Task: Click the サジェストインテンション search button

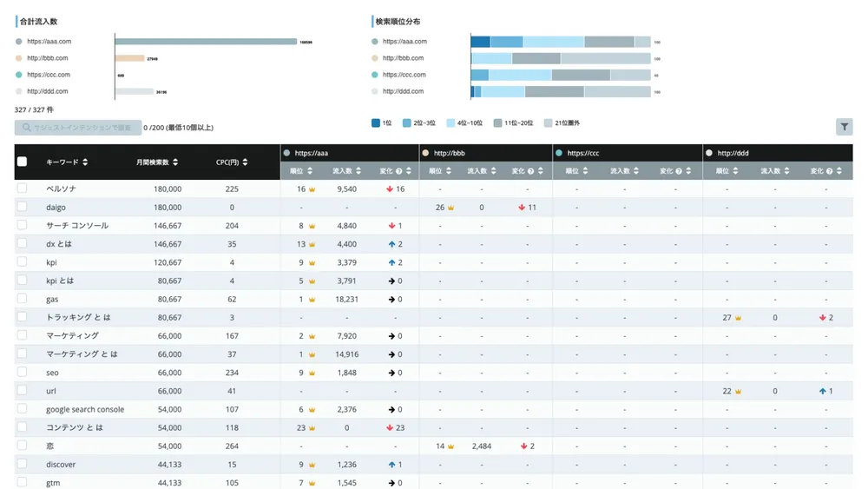Action: (77, 128)
